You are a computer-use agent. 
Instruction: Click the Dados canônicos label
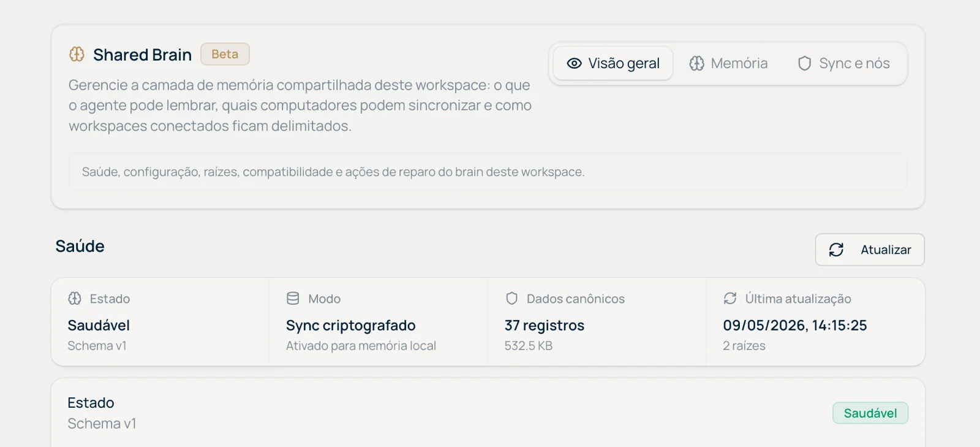(576, 299)
